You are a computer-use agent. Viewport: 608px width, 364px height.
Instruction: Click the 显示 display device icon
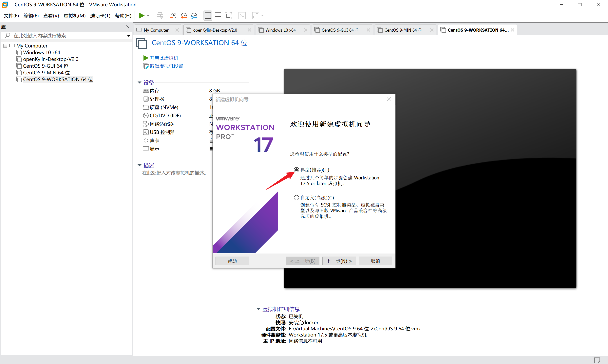(146, 149)
